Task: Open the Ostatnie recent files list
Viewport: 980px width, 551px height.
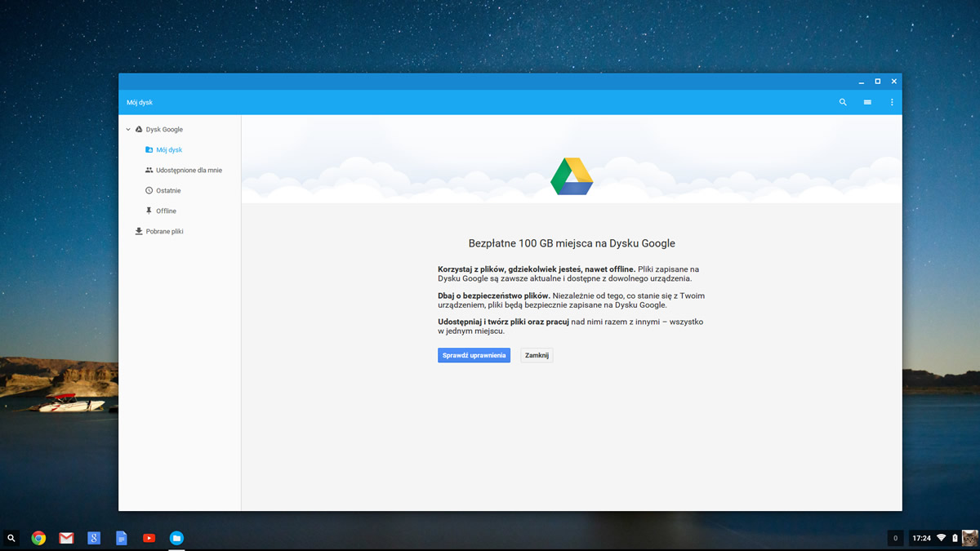Action: [x=168, y=190]
